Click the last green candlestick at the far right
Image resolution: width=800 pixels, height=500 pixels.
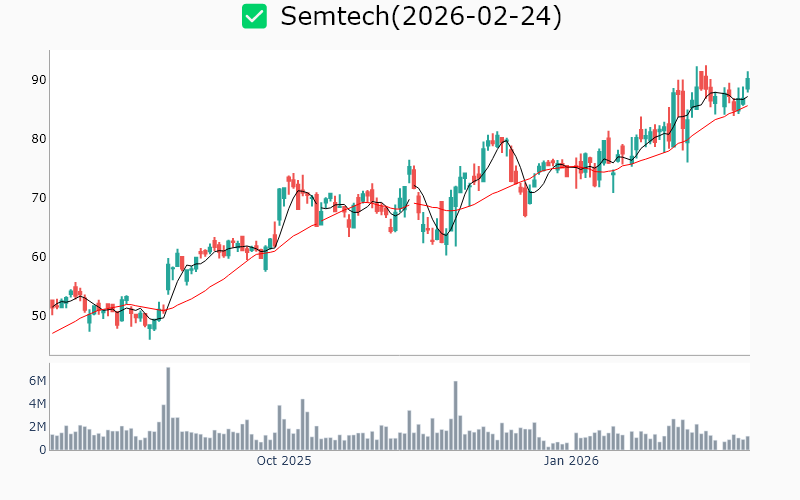[747, 83]
